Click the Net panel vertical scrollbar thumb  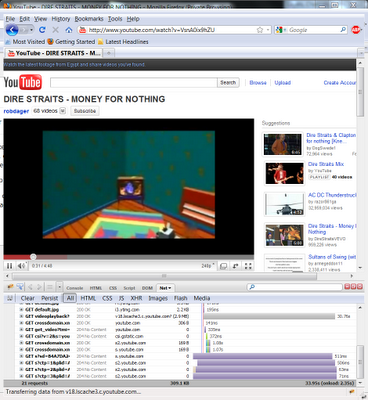click(360, 361)
